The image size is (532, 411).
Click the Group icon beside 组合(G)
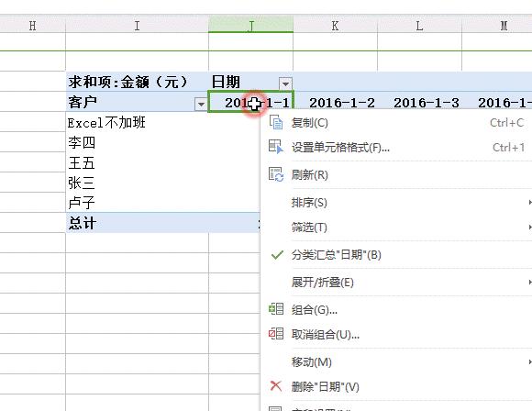(x=276, y=309)
